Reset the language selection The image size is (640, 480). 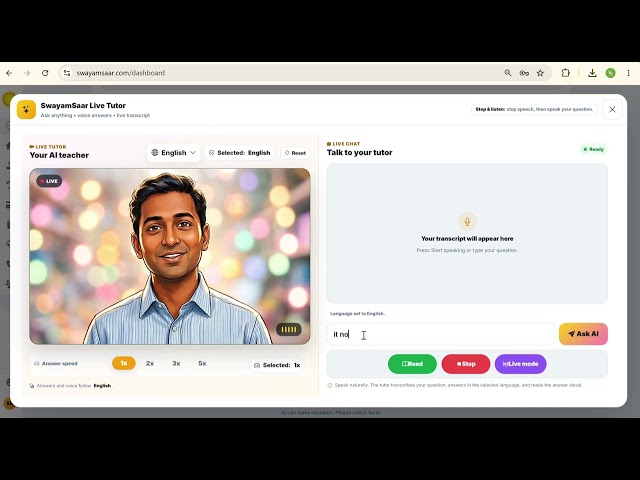point(295,153)
